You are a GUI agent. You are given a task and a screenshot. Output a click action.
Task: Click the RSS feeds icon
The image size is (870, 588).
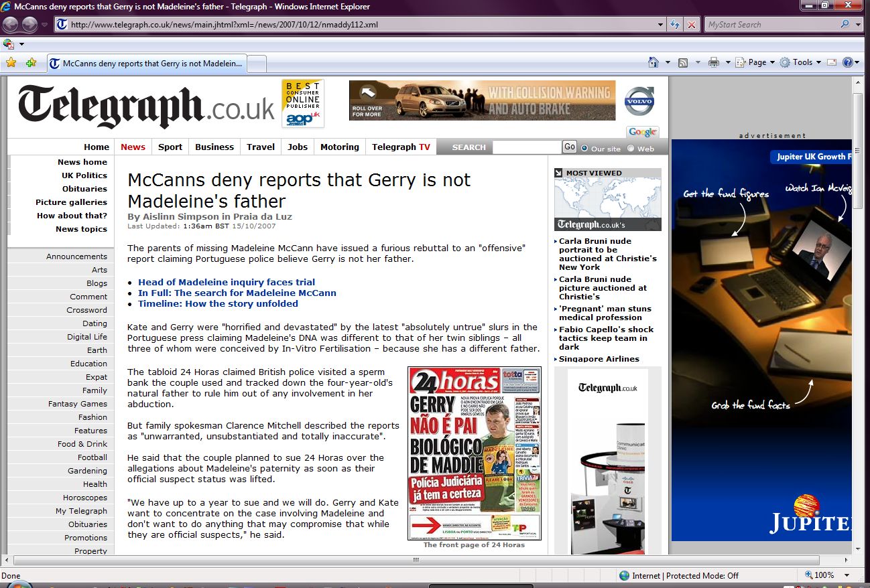[683, 62]
